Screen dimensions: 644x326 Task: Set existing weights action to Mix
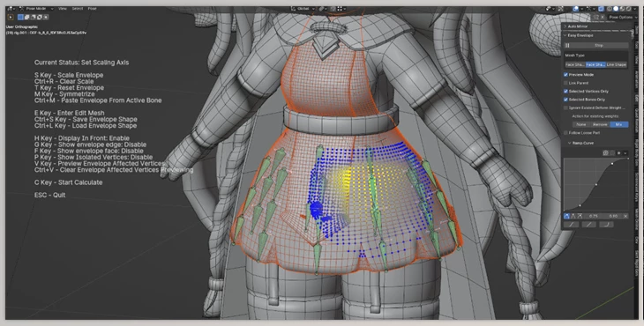click(619, 124)
